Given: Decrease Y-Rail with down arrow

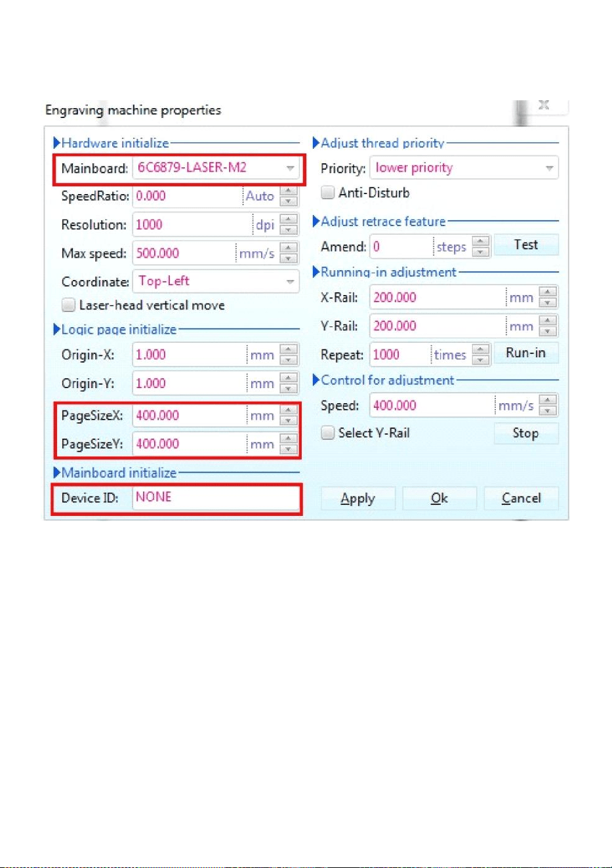Looking at the screenshot, I should coord(548,331).
